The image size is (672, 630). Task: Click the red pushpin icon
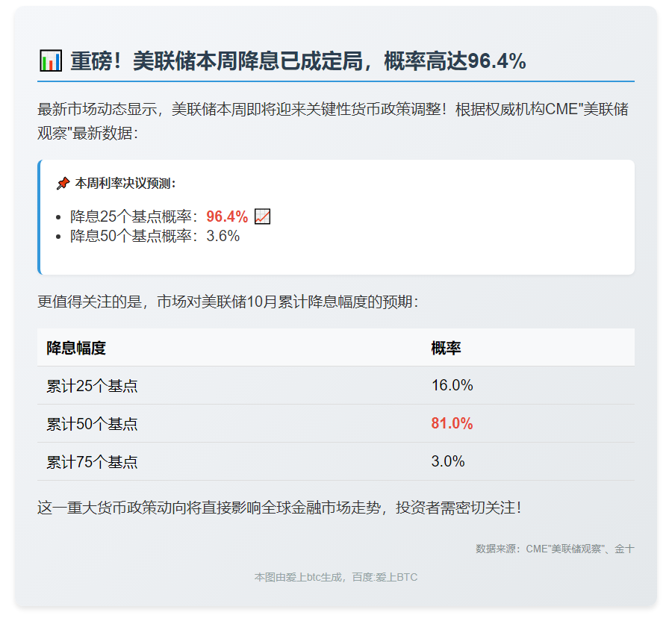coord(63,184)
